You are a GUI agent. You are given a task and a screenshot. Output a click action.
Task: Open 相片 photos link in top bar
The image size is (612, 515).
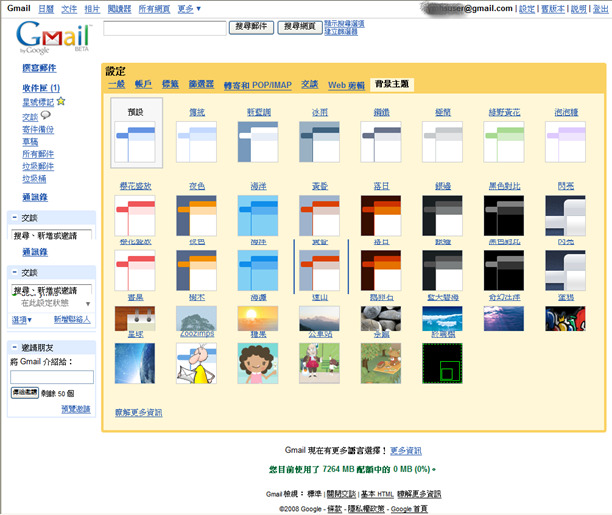coord(92,9)
